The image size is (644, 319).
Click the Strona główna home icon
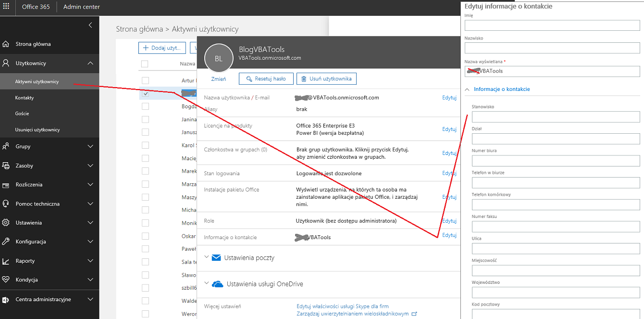click(x=6, y=44)
